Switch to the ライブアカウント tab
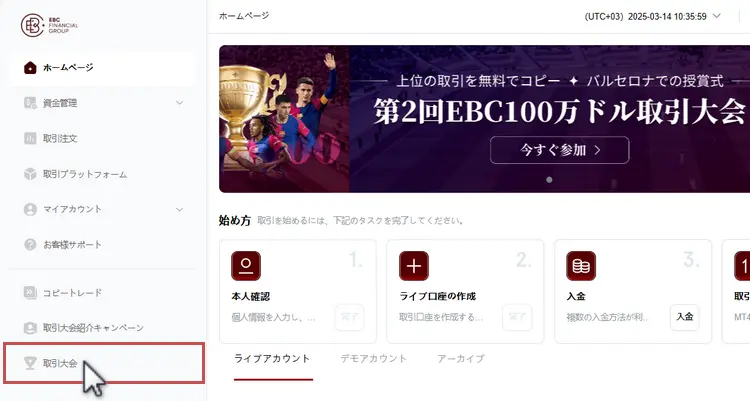Screen dimensions: 750x401 (x=272, y=358)
